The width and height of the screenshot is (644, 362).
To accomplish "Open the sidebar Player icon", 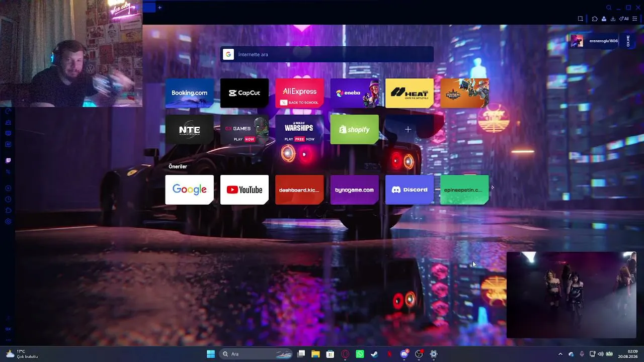I will pyautogui.click(x=8, y=188).
